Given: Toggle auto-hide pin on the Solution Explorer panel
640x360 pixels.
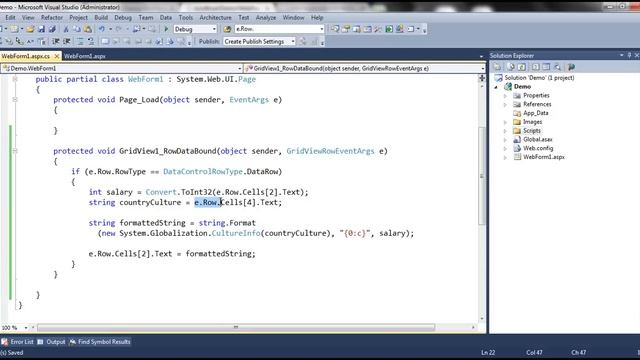Looking at the screenshot, I should (629, 55).
